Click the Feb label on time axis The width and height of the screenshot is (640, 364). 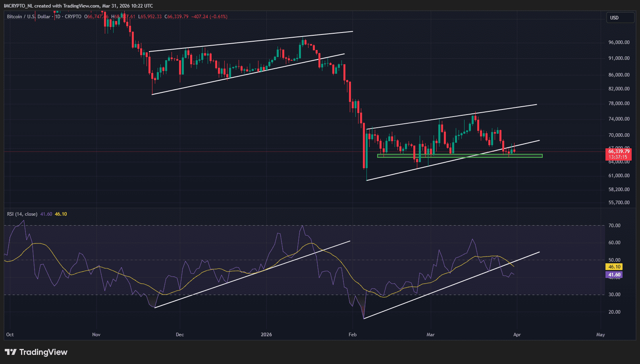coord(353,335)
